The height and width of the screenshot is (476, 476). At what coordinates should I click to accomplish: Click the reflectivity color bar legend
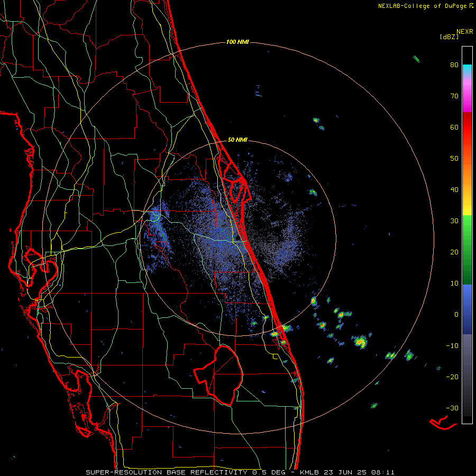[x=467, y=235]
